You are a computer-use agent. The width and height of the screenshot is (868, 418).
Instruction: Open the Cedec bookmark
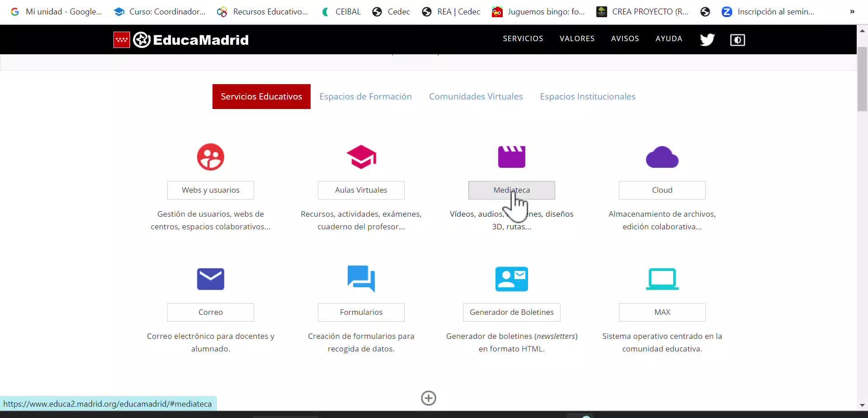tap(391, 12)
